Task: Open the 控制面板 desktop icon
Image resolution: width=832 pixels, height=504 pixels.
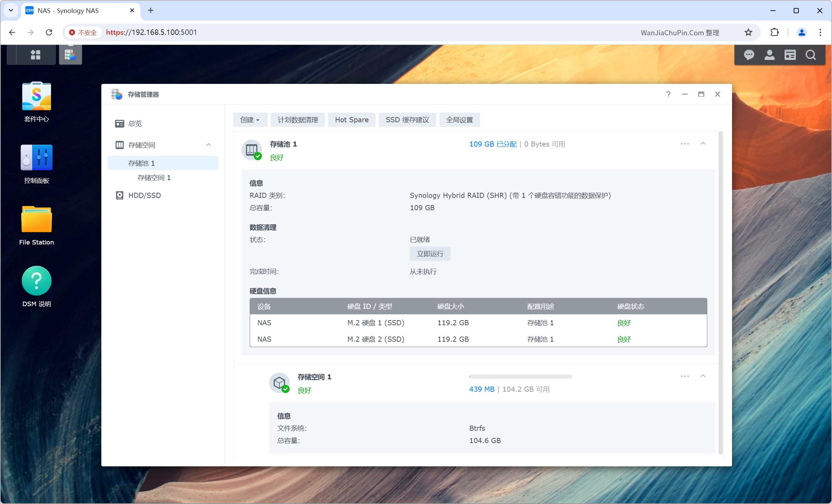Action: pos(37,164)
